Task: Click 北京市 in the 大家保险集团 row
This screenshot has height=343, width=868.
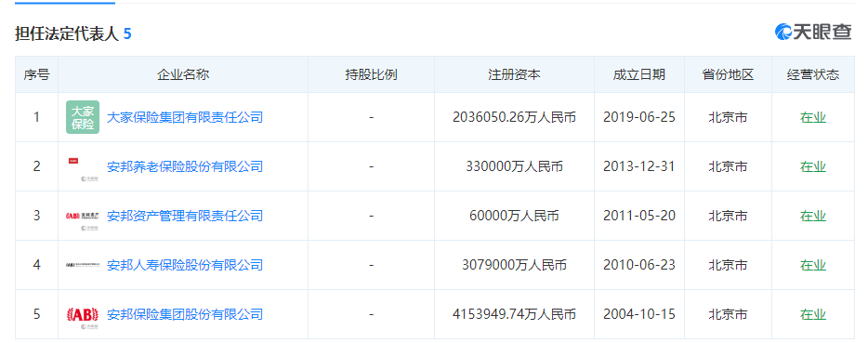Action: pyautogui.click(x=728, y=117)
